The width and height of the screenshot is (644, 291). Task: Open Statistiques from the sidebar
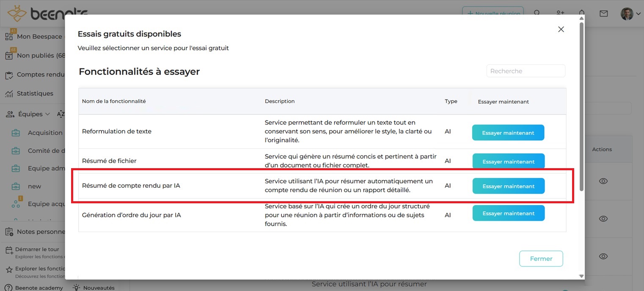(35, 94)
